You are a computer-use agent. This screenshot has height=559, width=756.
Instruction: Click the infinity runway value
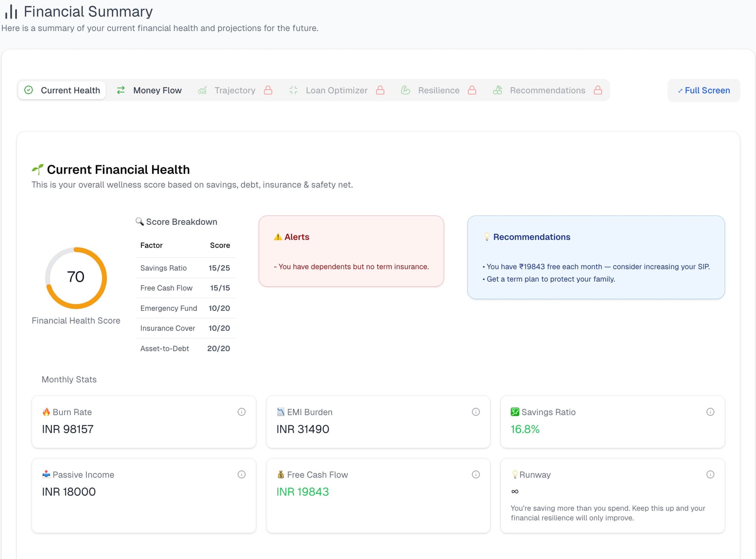[x=515, y=491]
